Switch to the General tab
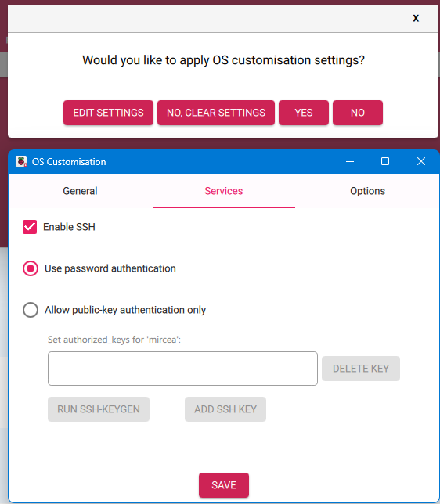 coord(80,191)
